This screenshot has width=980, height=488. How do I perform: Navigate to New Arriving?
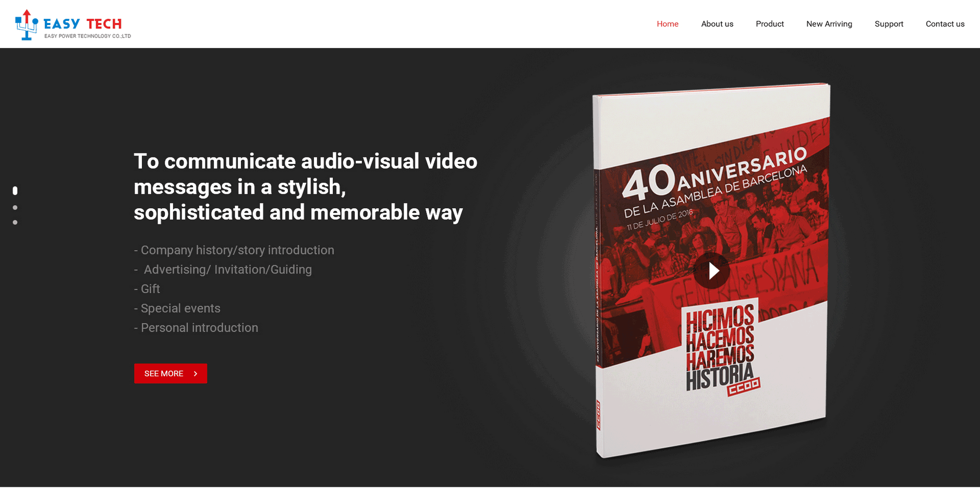[829, 24]
